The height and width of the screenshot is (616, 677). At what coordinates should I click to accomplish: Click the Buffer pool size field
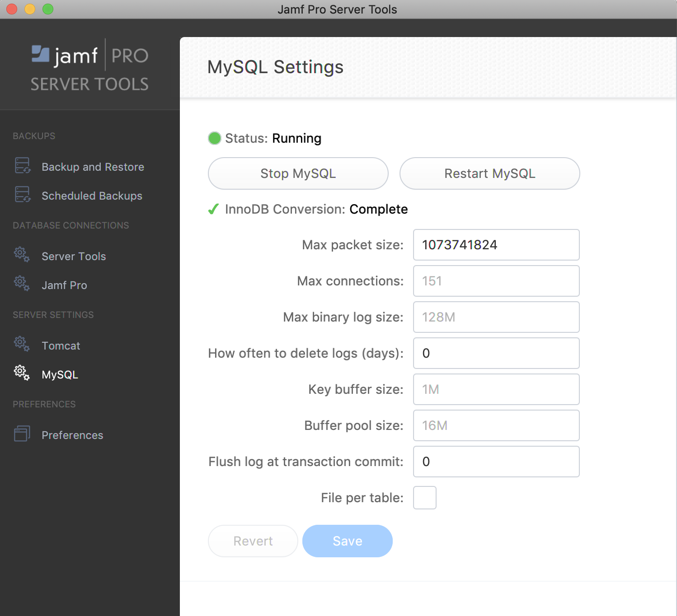(x=496, y=425)
